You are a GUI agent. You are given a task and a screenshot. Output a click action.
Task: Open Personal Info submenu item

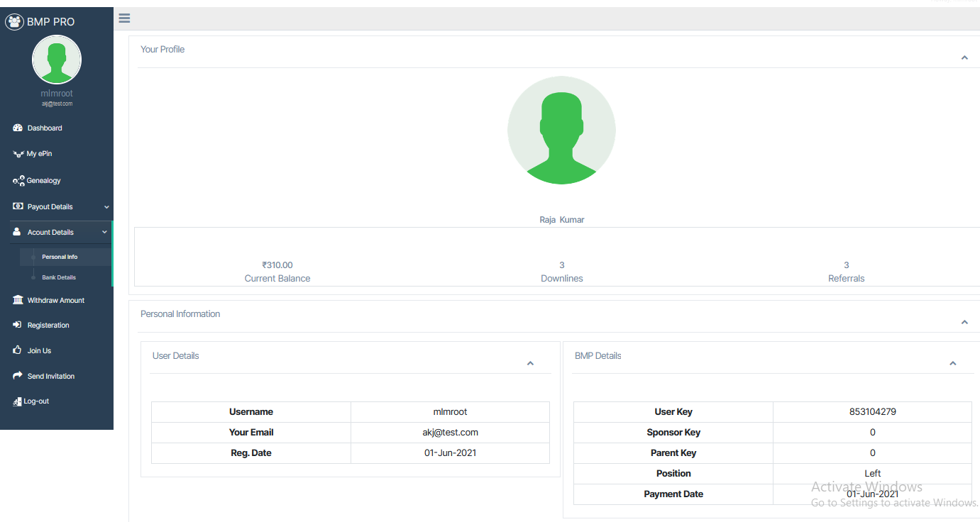click(60, 257)
